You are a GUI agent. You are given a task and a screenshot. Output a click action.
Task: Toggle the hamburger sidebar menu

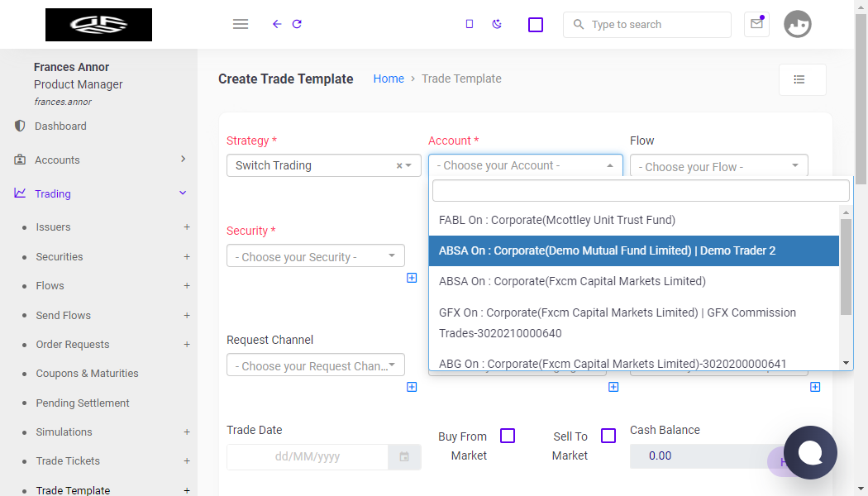pyautogui.click(x=241, y=24)
